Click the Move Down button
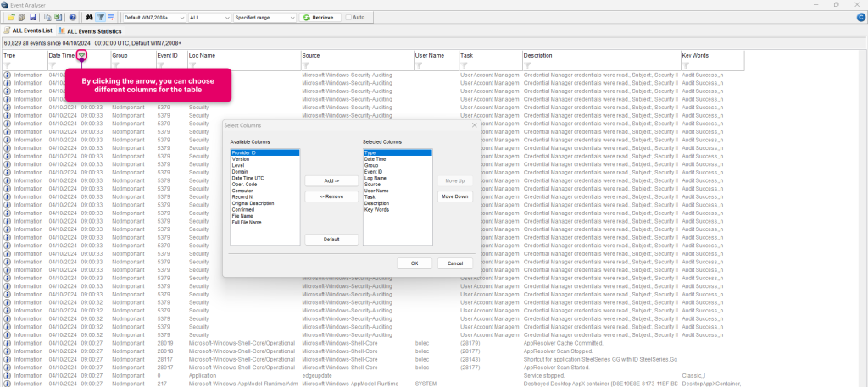This screenshot has height=387, width=868. click(x=455, y=196)
